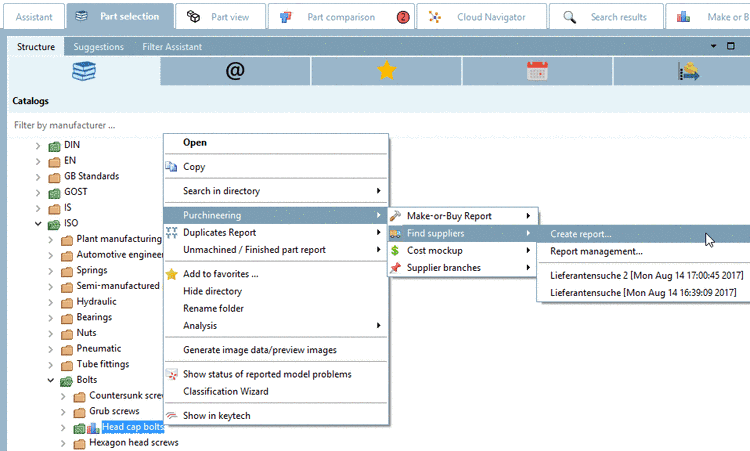Select the Tube fittings folder
This screenshot has height=451, width=750.
(x=103, y=364)
